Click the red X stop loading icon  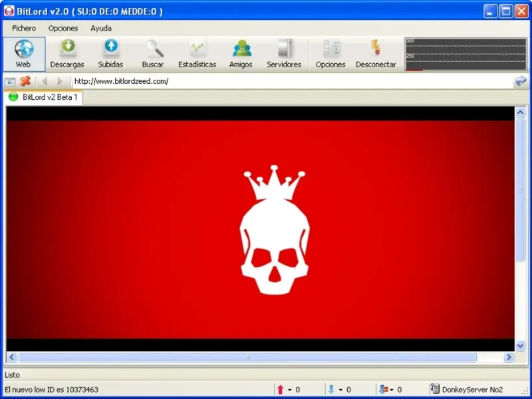(x=25, y=81)
